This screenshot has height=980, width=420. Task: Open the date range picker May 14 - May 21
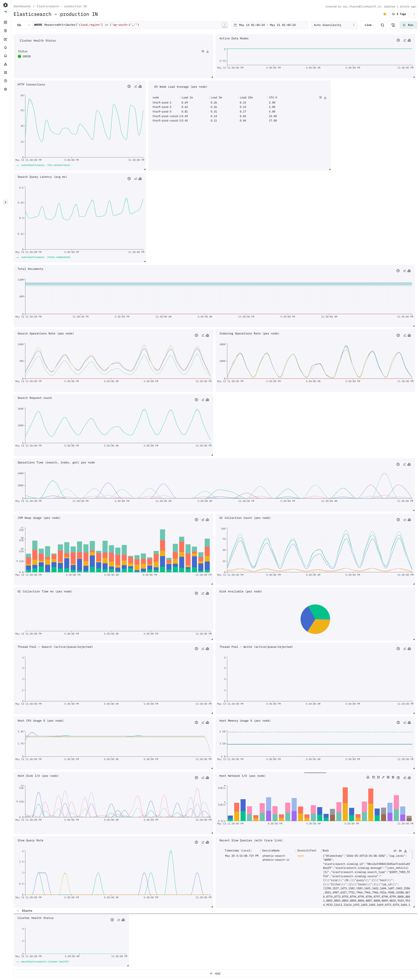pos(269,25)
